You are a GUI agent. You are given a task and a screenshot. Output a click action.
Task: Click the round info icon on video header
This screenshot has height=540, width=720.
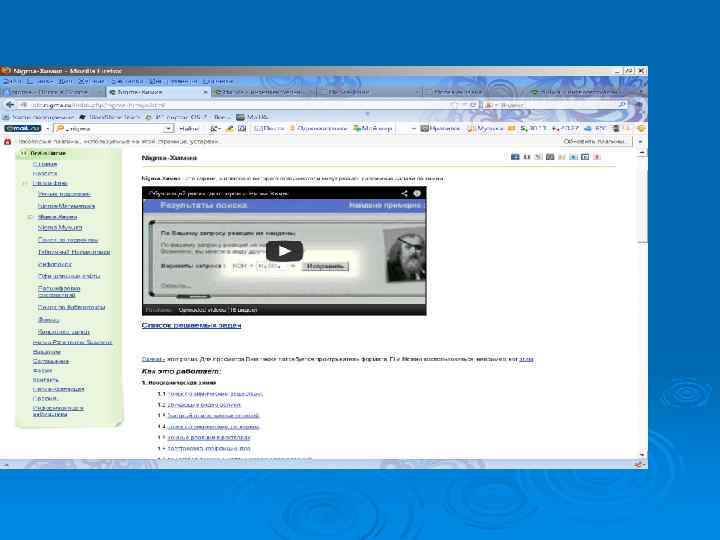coord(417,193)
